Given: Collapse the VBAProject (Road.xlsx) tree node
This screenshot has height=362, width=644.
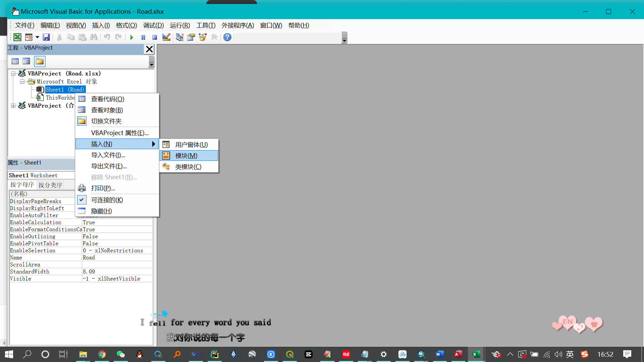Looking at the screenshot, I should coord(13,73).
